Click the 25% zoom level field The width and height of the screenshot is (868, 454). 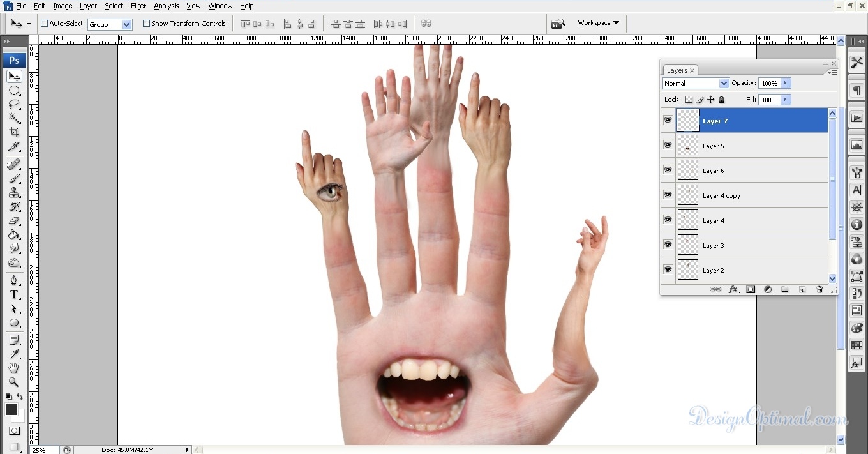(x=43, y=450)
